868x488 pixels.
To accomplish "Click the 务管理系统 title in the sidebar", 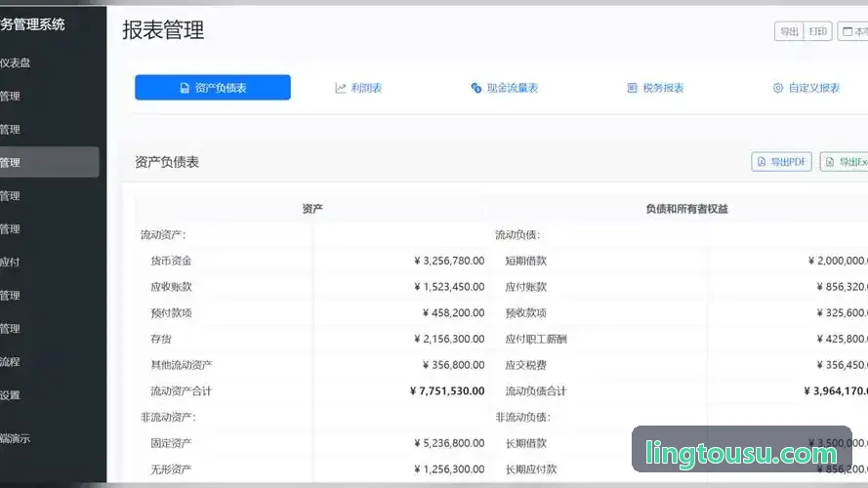I will click(x=32, y=24).
